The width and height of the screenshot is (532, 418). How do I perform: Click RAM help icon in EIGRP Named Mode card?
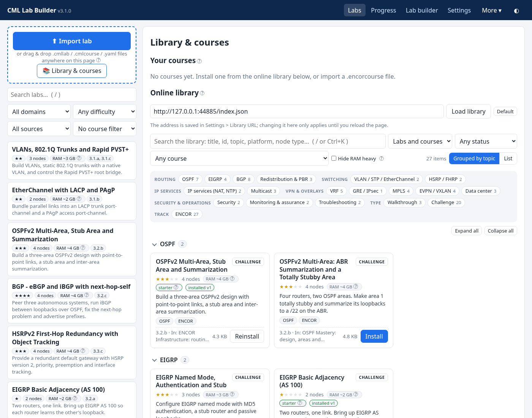click(232, 394)
